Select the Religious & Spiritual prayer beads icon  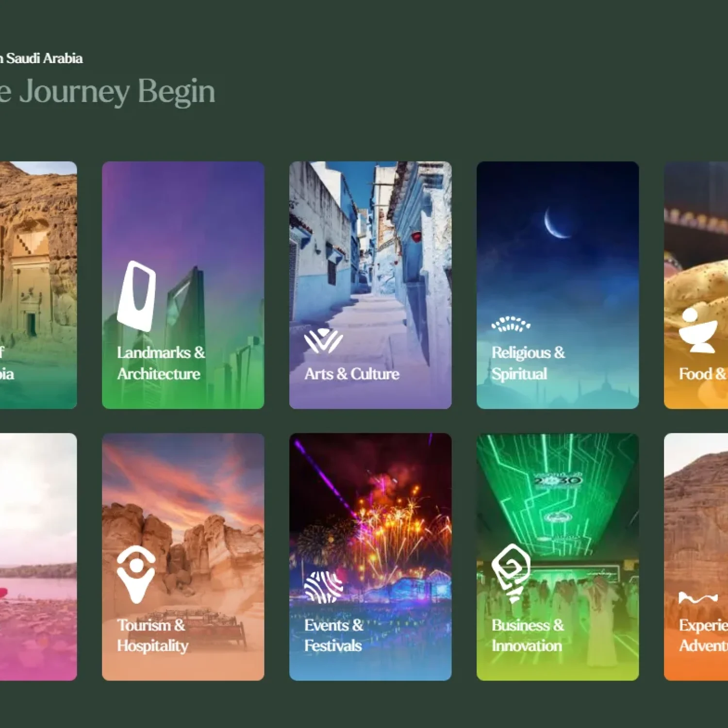[x=511, y=323]
